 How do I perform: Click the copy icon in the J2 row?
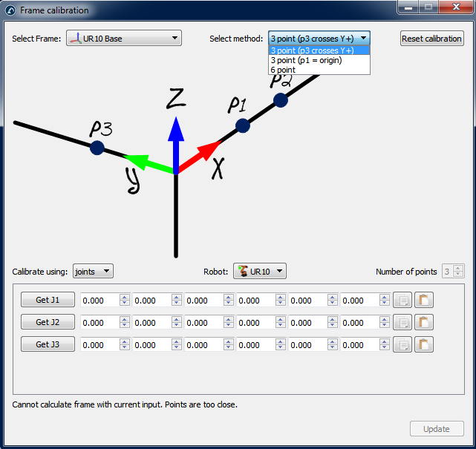[x=402, y=323]
